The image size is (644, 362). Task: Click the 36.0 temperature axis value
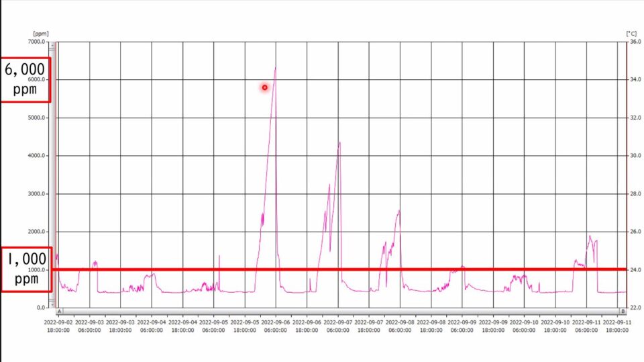click(x=634, y=42)
